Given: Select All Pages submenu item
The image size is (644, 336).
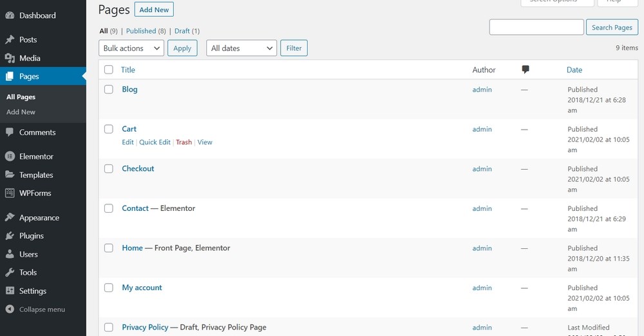Looking at the screenshot, I should tap(21, 97).
